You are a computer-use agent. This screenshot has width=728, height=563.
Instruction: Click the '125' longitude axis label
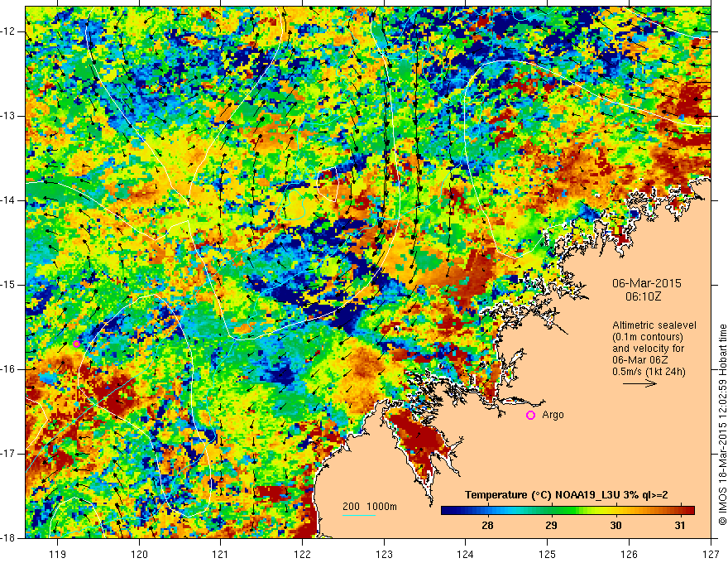(548, 554)
